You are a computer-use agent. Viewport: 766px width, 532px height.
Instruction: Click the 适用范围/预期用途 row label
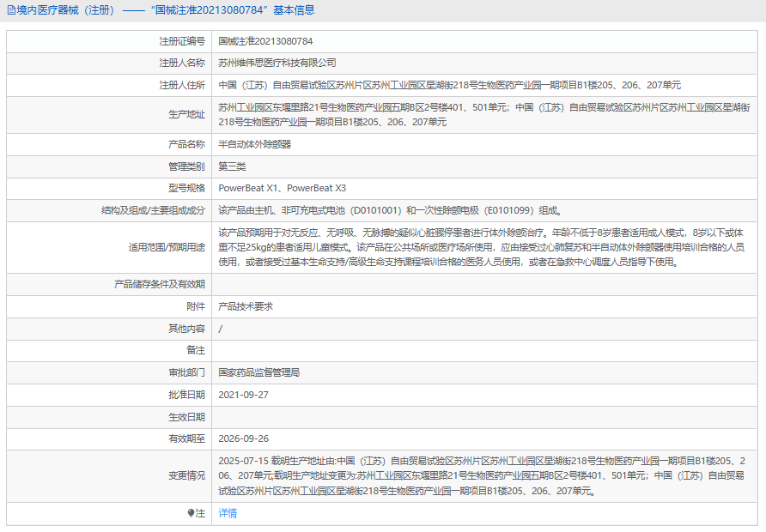167,247
